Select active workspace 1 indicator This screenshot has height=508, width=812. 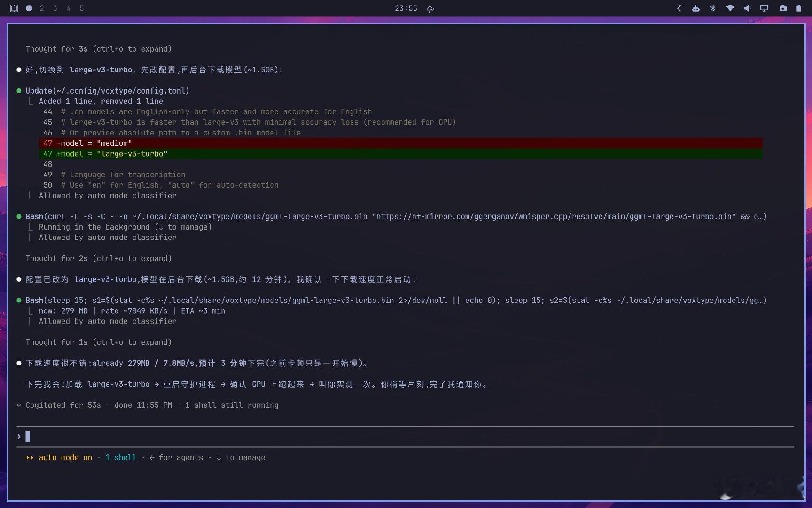[29, 8]
